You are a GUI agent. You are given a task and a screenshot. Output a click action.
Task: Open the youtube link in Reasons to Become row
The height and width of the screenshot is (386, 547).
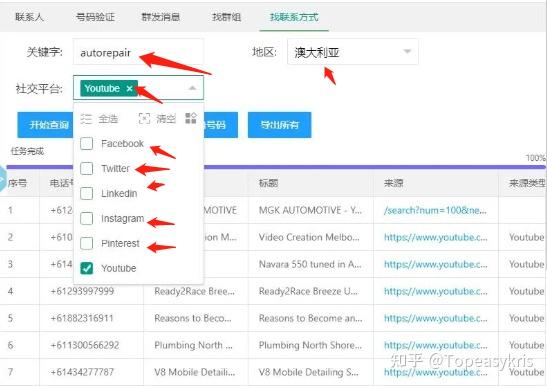click(x=436, y=318)
